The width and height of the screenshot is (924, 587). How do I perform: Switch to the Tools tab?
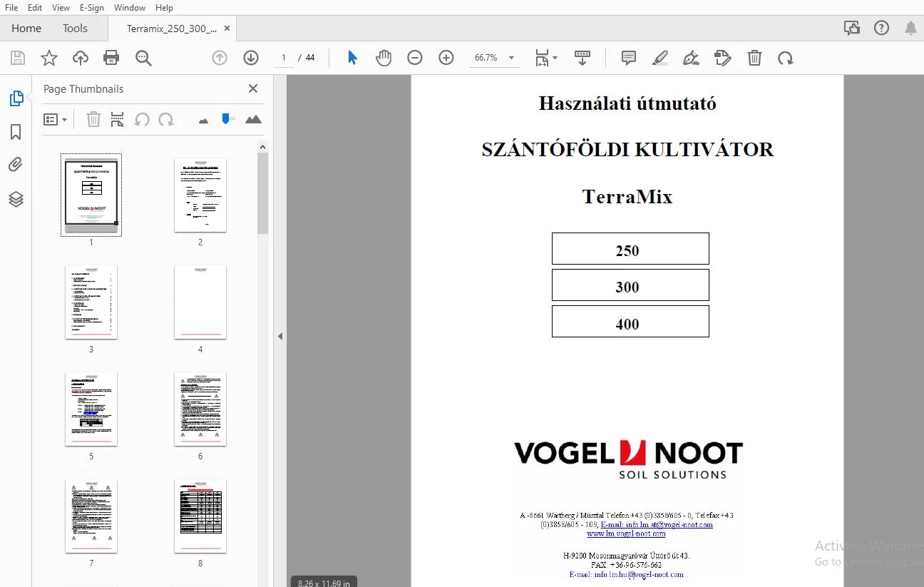tap(75, 29)
